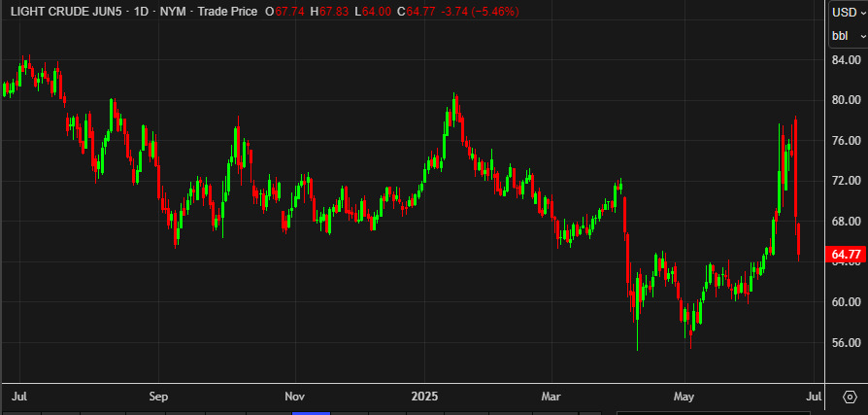Open the USD currency dropdown
Image resolution: width=868 pixels, height=415 pixels.
pyautogui.click(x=848, y=13)
